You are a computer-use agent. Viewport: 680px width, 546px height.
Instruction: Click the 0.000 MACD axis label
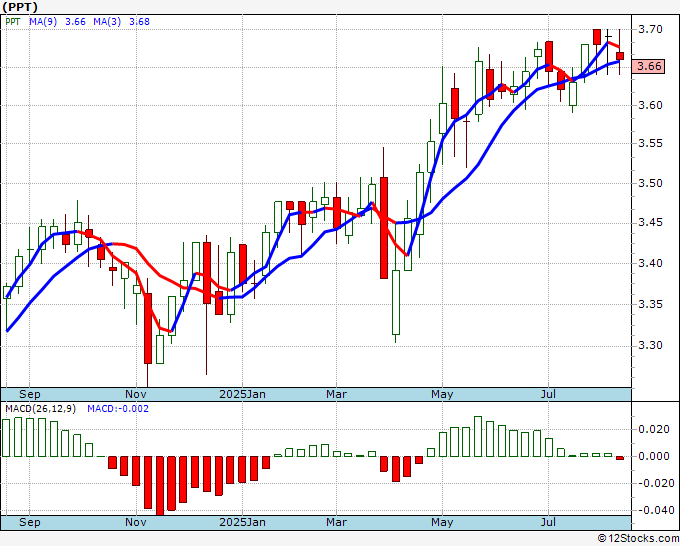[x=654, y=456]
